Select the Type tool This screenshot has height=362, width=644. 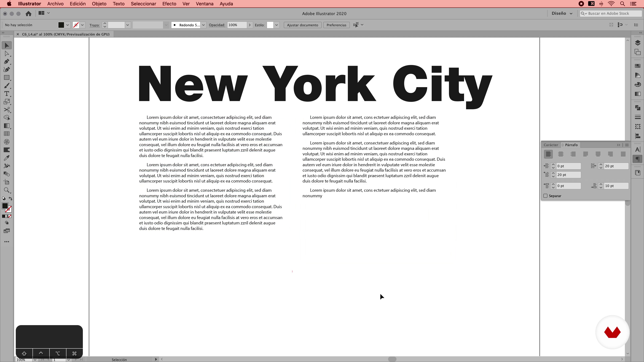tap(7, 94)
